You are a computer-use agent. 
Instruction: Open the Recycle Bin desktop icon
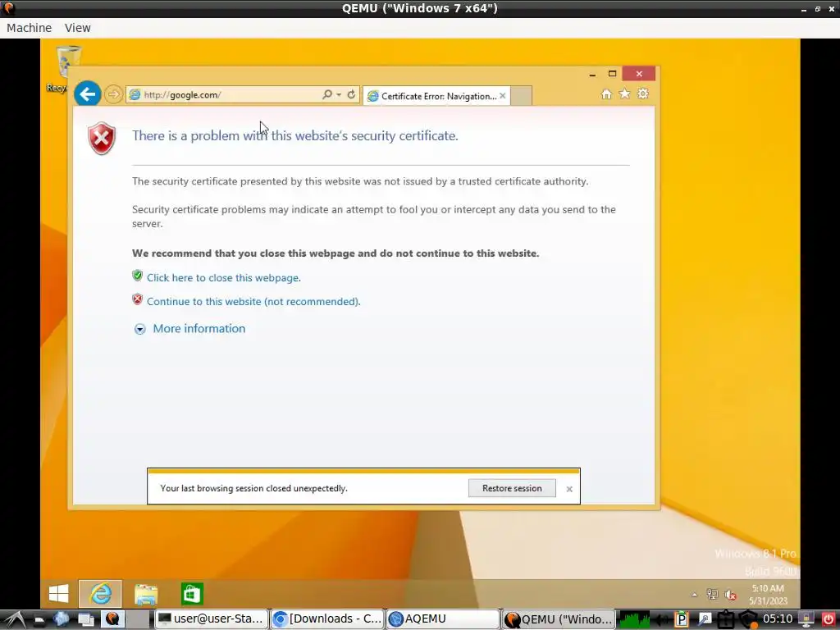click(x=68, y=68)
